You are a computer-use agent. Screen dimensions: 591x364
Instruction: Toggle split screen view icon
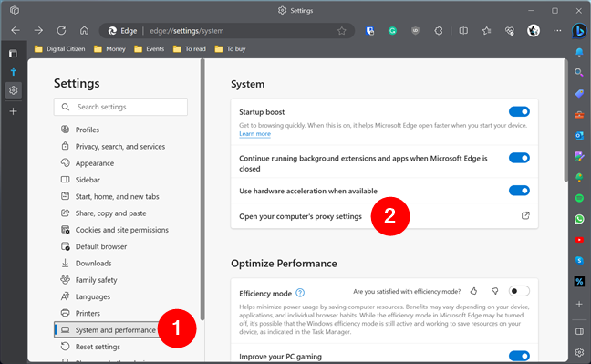pyautogui.click(x=463, y=31)
